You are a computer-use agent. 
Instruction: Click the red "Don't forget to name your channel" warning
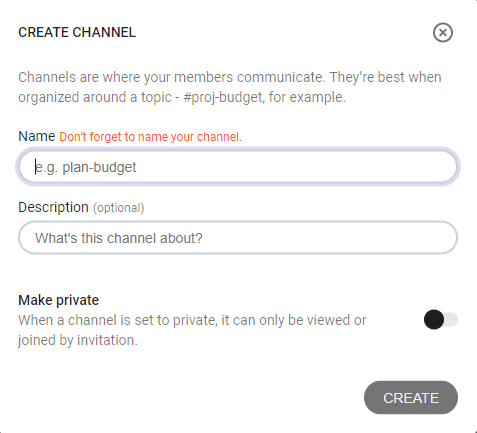coord(150,137)
